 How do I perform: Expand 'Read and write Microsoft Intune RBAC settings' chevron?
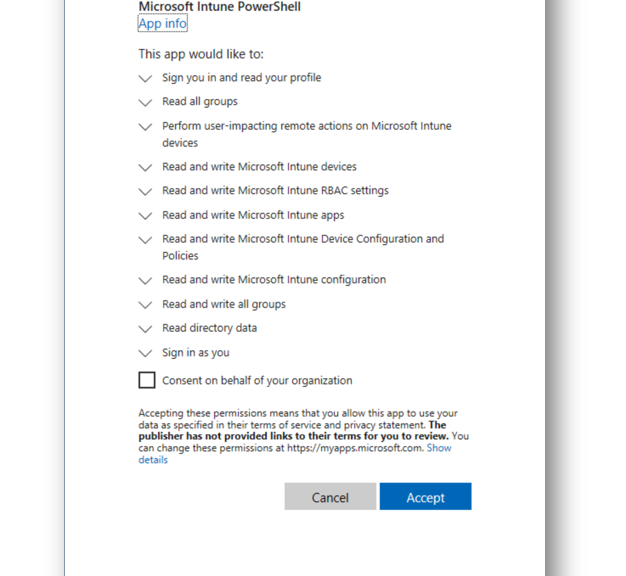145,192
